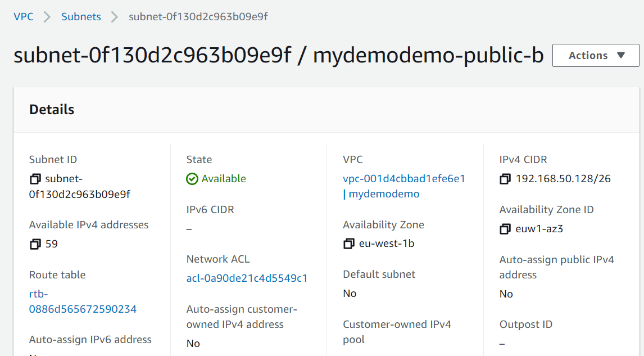Navigate to VPC in the breadcrumb

click(24, 17)
